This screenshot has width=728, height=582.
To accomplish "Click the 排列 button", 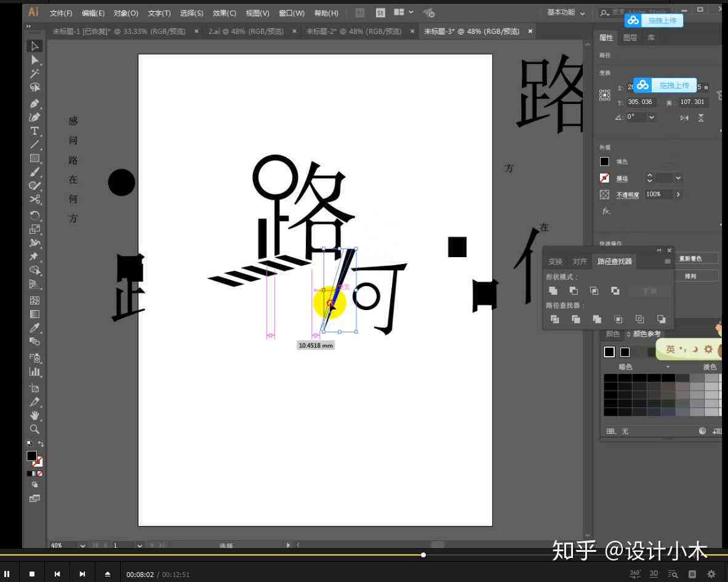I will (690, 276).
